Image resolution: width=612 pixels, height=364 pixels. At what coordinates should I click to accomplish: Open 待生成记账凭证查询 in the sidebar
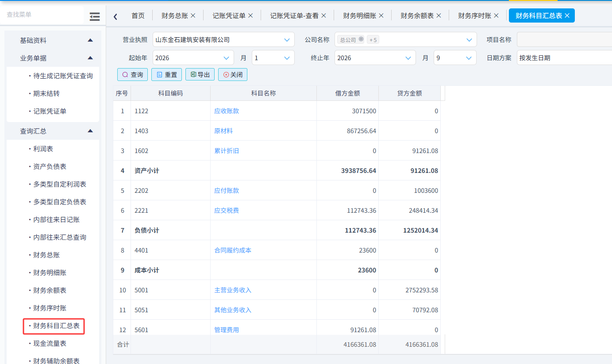pos(63,76)
